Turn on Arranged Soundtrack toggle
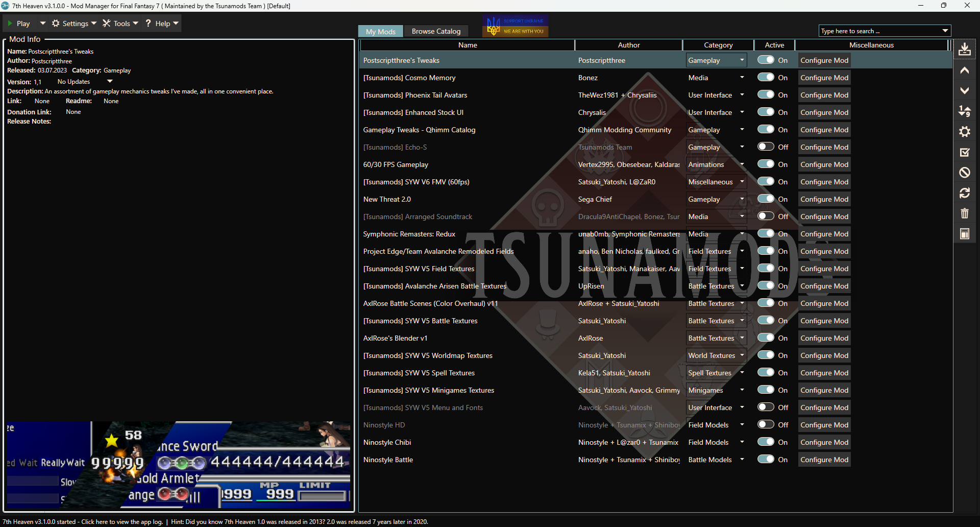This screenshot has height=527, width=980. 766,216
